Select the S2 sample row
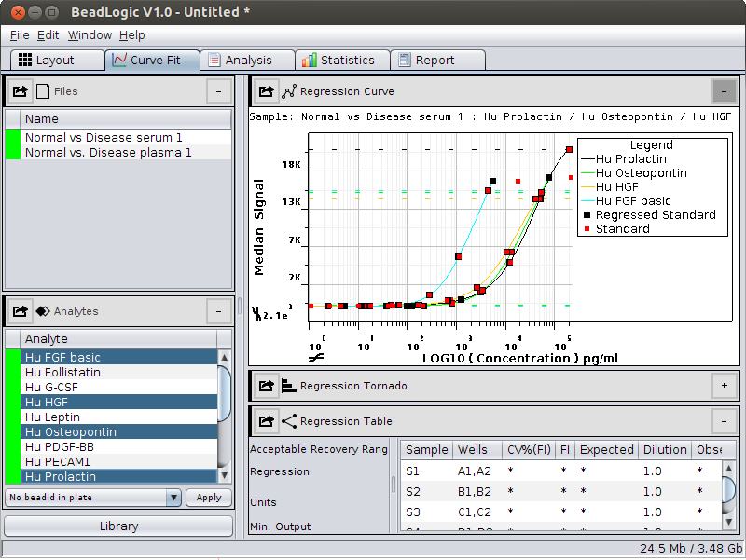Viewport: 746px width, 560px height. click(x=561, y=491)
